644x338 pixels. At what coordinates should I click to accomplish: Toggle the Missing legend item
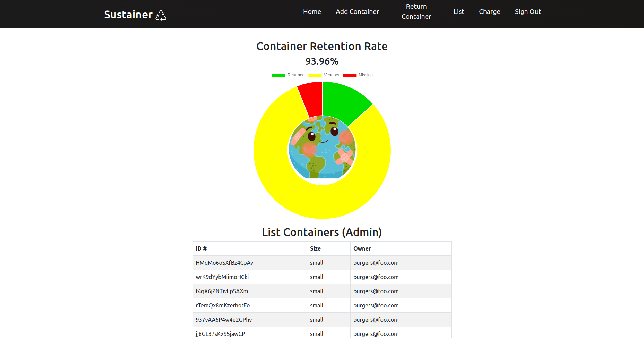click(358, 75)
